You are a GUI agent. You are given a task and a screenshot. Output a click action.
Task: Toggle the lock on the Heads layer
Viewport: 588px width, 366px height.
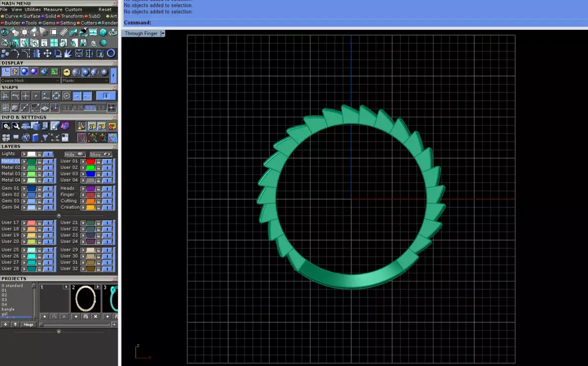coord(98,188)
